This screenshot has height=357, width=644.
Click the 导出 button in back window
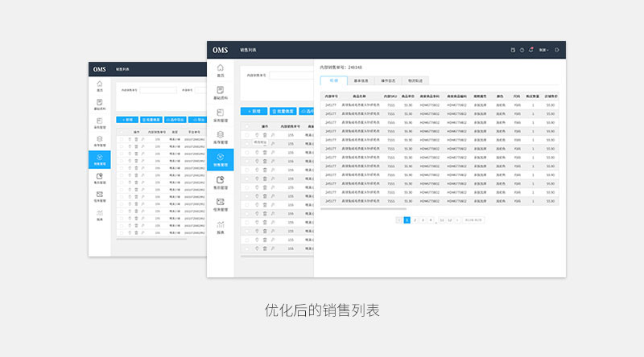(198, 120)
